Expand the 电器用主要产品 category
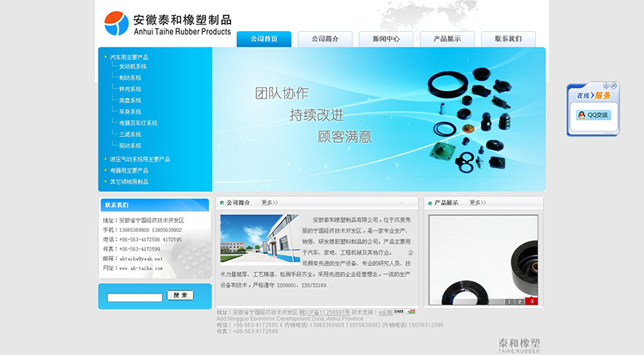 tap(129, 170)
